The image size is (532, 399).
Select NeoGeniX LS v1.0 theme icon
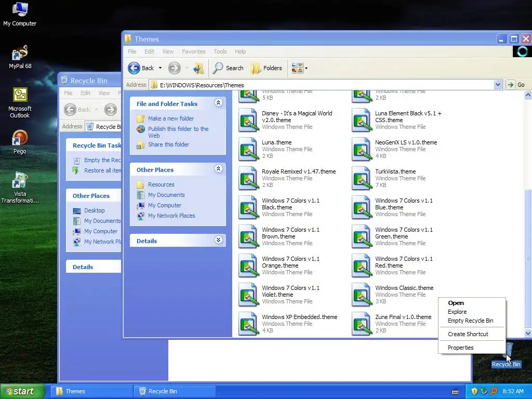[362, 149]
